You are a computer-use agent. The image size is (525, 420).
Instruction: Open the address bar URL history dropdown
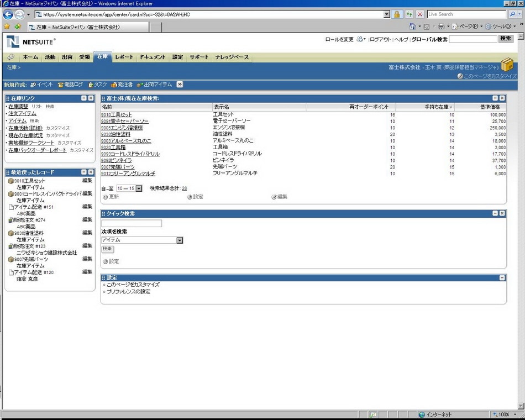(x=387, y=14)
